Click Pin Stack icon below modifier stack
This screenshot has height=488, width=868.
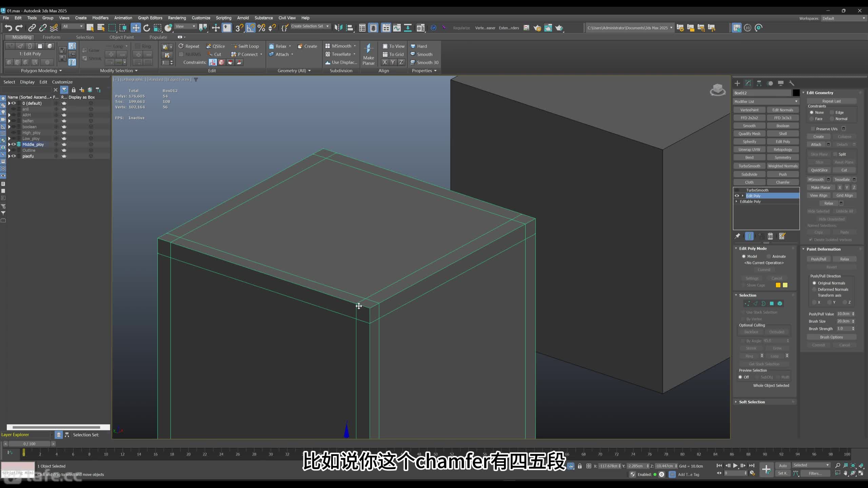tap(737, 236)
